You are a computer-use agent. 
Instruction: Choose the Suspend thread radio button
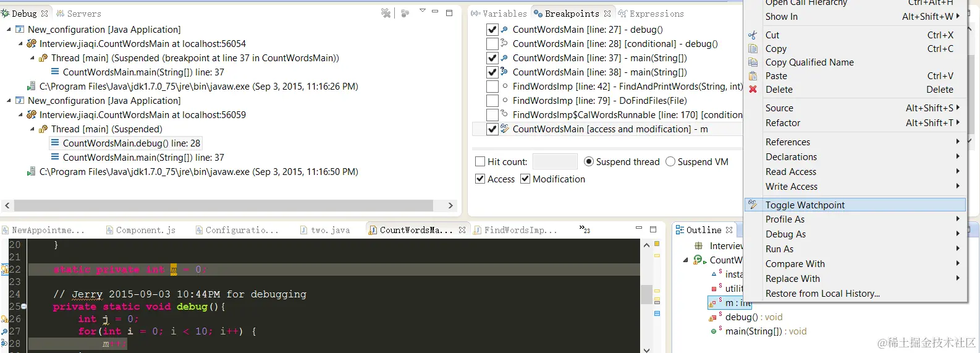[589, 162]
